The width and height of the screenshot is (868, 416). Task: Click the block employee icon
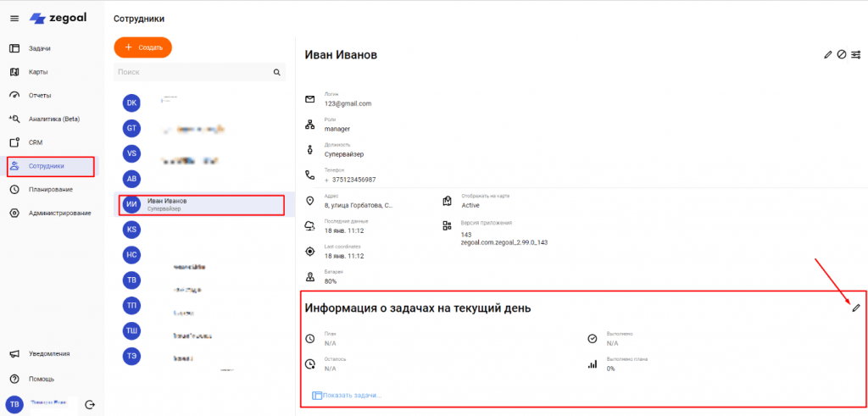842,55
